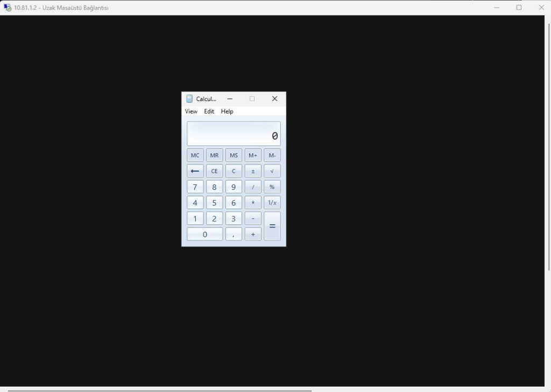Click the CE clear entry button
The image size is (551, 392).
pyautogui.click(x=214, y=171)
